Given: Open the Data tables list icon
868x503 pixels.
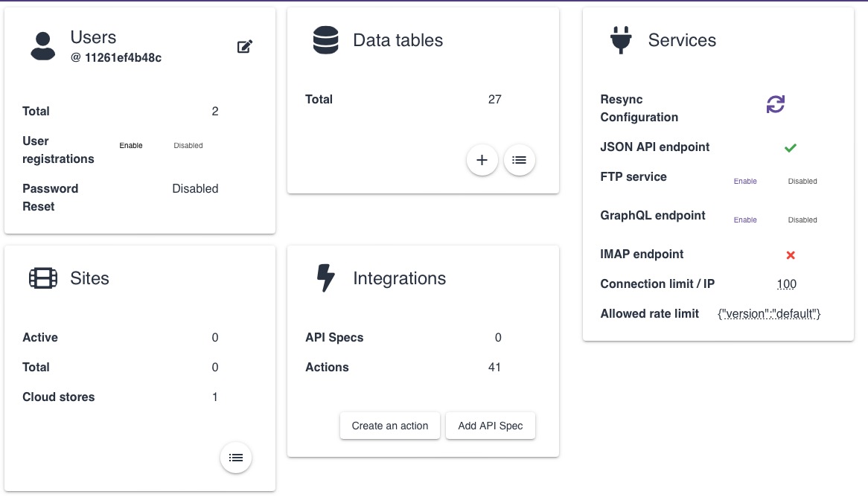Looking at the screenshot, I should click(x=519, y=159).
